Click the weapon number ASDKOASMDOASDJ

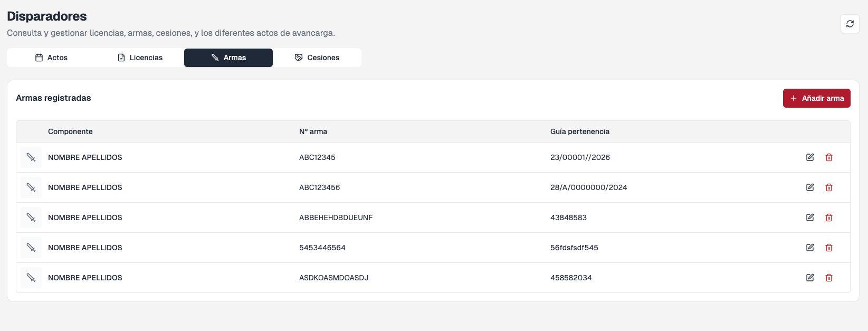point(334,278)
